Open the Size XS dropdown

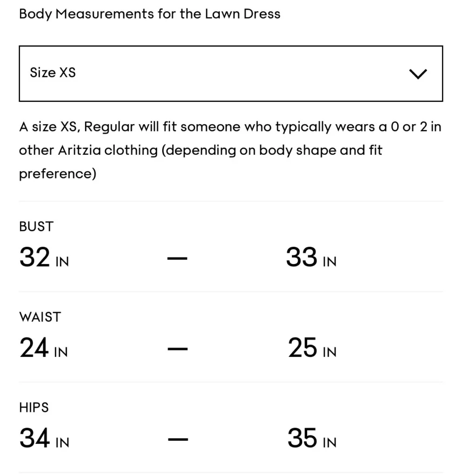pyautogui.click(x=231, y=73)
